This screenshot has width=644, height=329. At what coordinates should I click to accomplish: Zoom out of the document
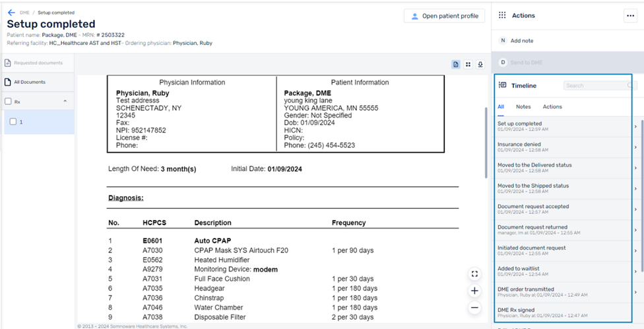474,307
